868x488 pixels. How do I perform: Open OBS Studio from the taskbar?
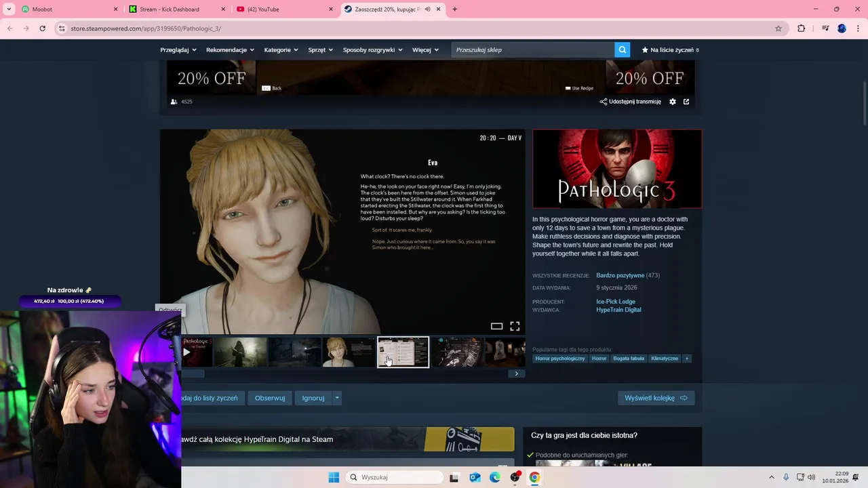point(515,477)
